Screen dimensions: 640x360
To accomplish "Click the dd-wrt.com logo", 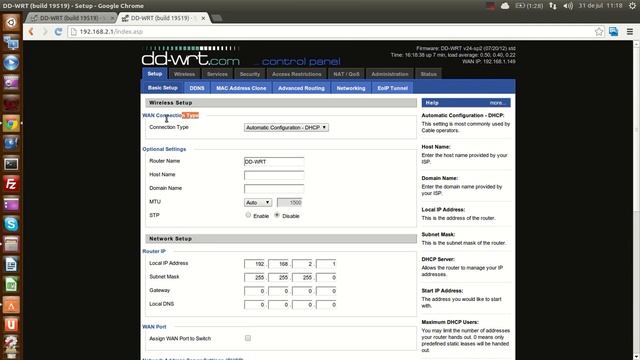I will click(x=191, y=56).
